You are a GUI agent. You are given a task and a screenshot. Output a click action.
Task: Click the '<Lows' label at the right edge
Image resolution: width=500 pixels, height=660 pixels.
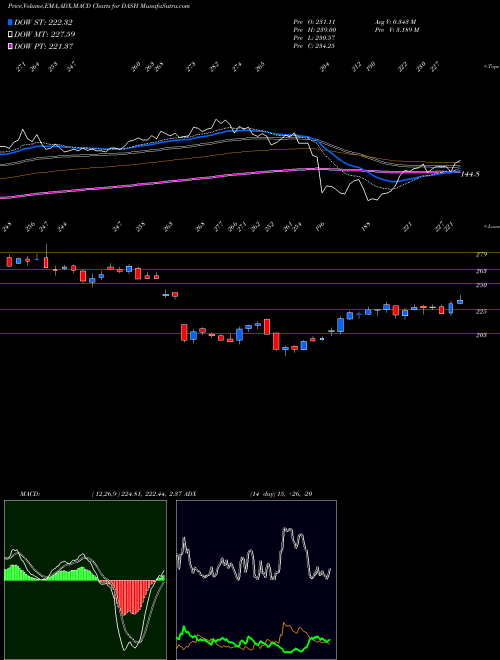click(x=491, y=226)
